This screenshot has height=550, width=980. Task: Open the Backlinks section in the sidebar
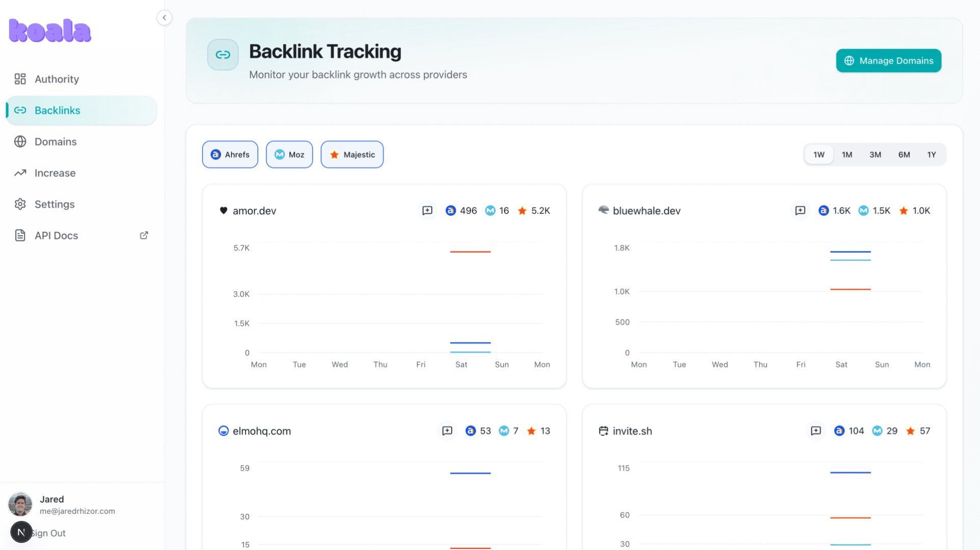(x=57, y=110)
